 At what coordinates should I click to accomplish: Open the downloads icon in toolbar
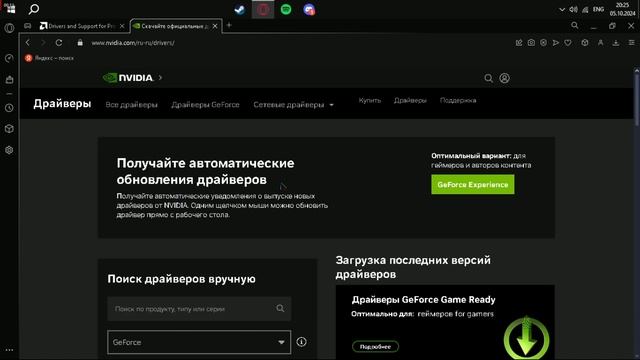pyautogui.click(x=616, y=42)
